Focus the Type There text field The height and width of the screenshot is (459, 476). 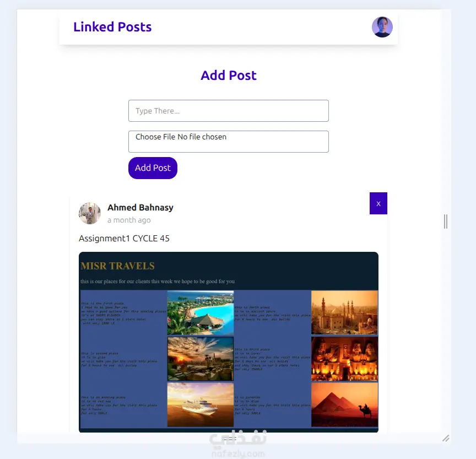(x=228, y=111)
